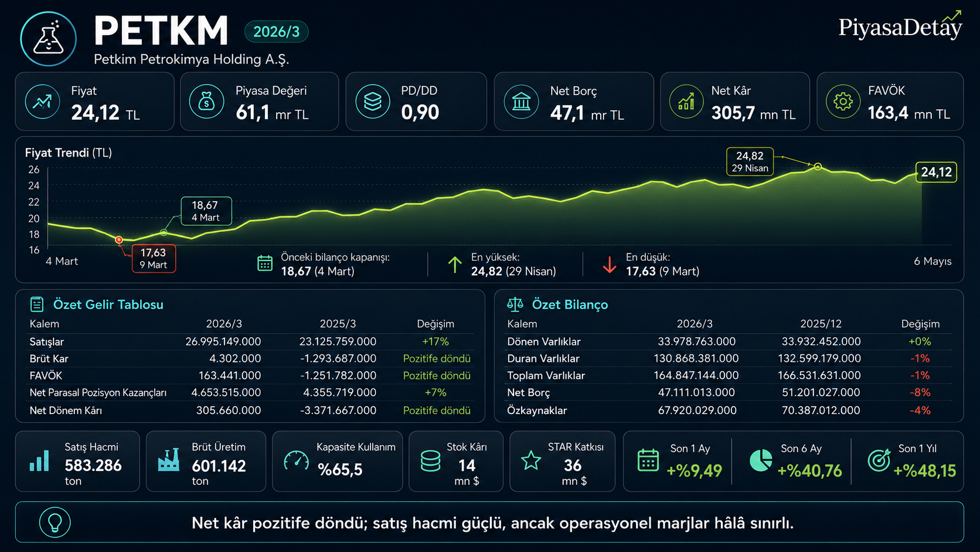Click the Son 1 Ay calendar icon

click(x=648, y=460)
